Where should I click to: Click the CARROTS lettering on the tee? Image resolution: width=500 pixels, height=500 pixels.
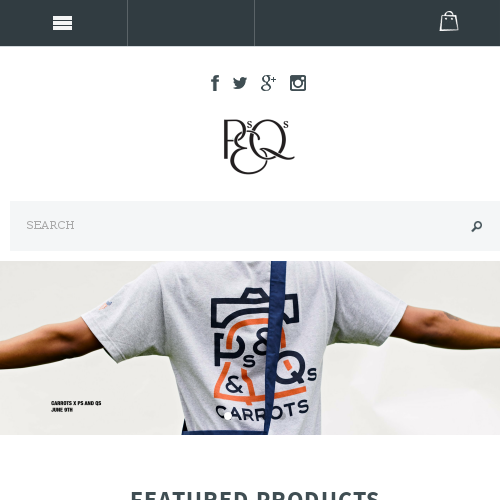click(x=262, y=411)
